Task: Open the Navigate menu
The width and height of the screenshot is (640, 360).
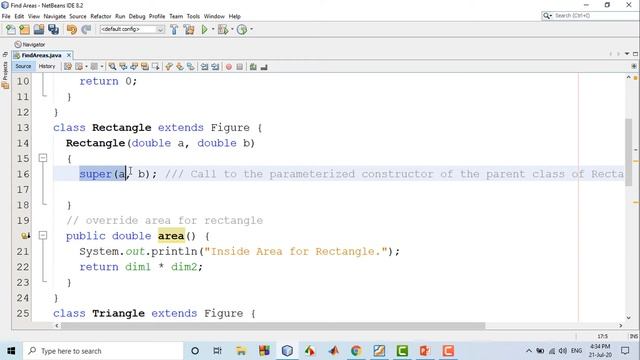Action: (x=55, y=16)
